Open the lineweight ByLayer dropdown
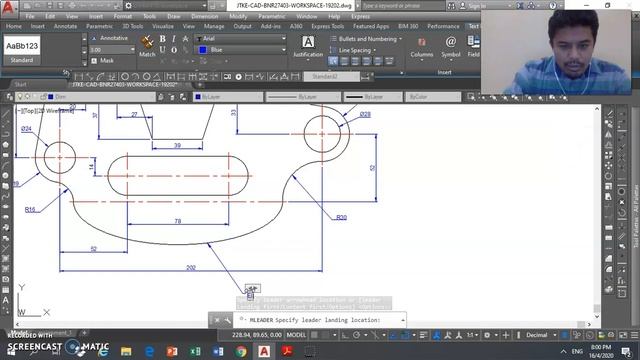This screenshot has height=360, width=640. (x=373, y=97)
